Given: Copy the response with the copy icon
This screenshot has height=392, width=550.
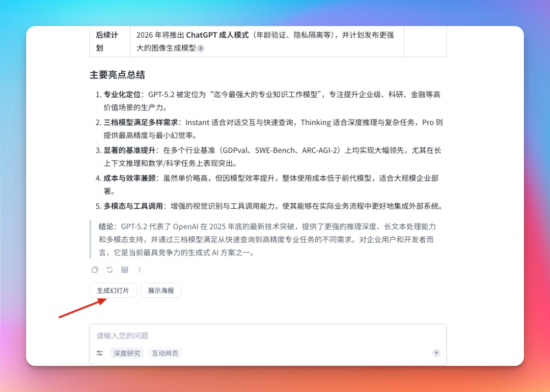Looking at the screenshot, I should [95, 270].
